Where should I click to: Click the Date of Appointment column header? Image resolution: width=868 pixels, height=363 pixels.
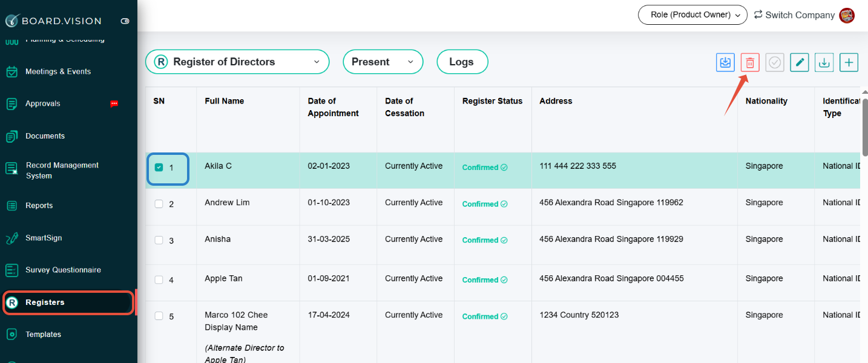click(x=333, y=107)
